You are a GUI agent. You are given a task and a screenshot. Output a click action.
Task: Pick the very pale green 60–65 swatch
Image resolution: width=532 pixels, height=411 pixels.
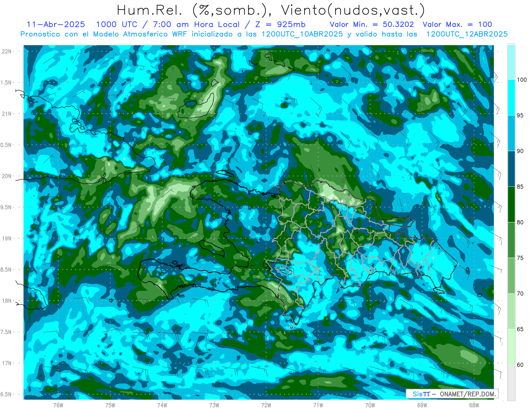[x=511, y=347]
